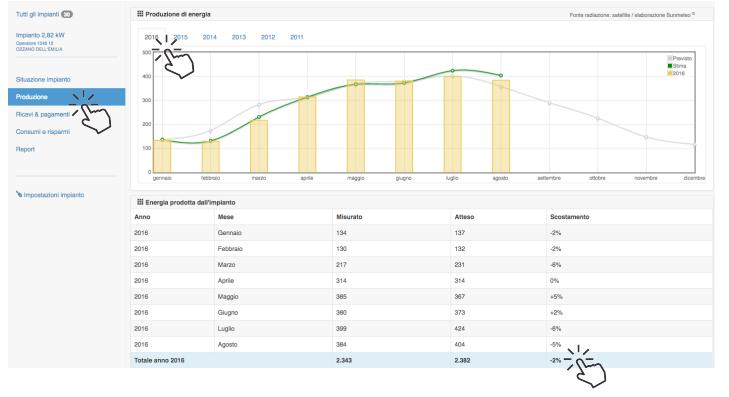The height and width of the screenshot is (397, 729).
Task: Click the Totale anno 2016 row
Action: pyautogui.click(x=422, y=360)
